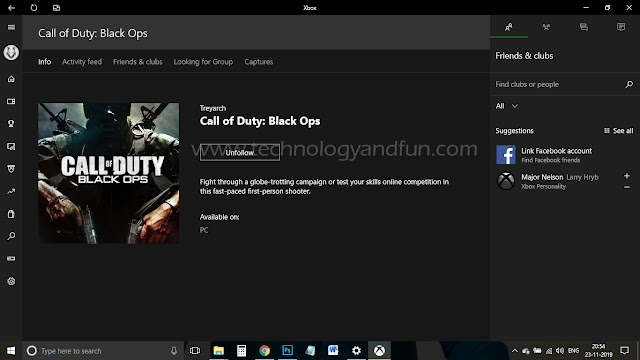Open the volume control in tray
Image resolution: width=640 pixels, height=360 pixels.
(x=560, y=351)
